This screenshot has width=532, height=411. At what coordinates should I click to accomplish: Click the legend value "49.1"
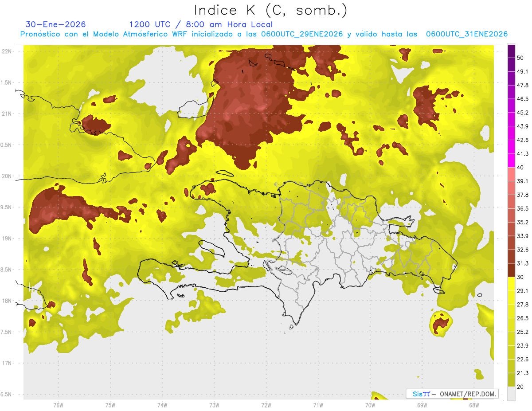coord(523,71)
